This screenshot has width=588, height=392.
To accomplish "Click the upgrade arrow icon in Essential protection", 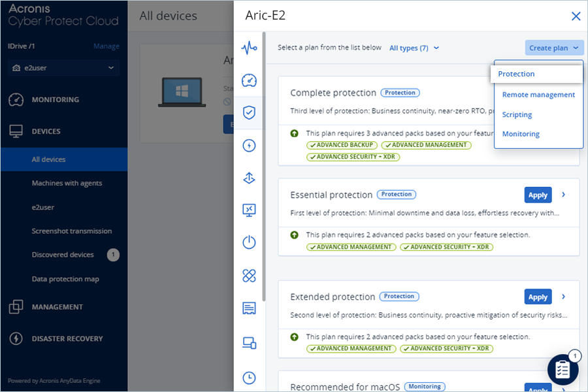I will (295, 235).
